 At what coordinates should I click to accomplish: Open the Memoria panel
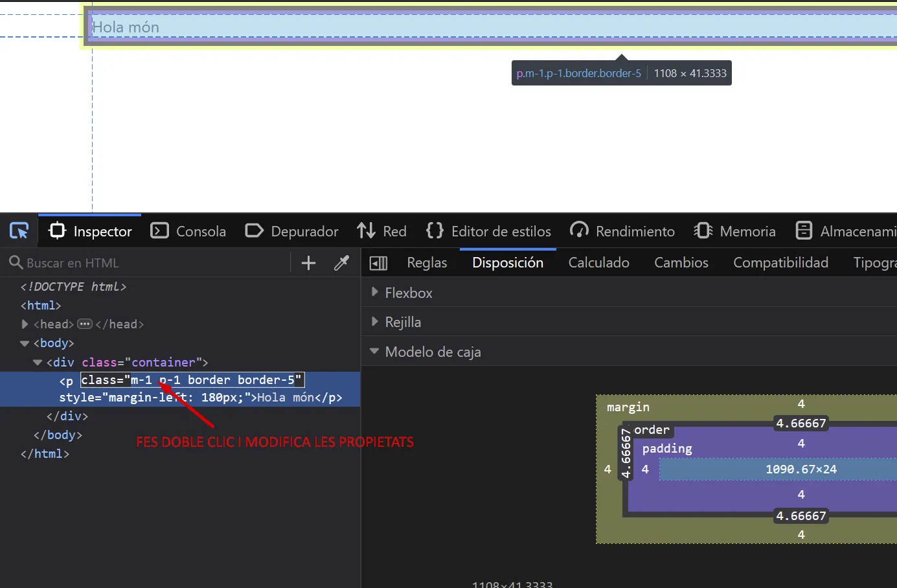coord(735,231)
